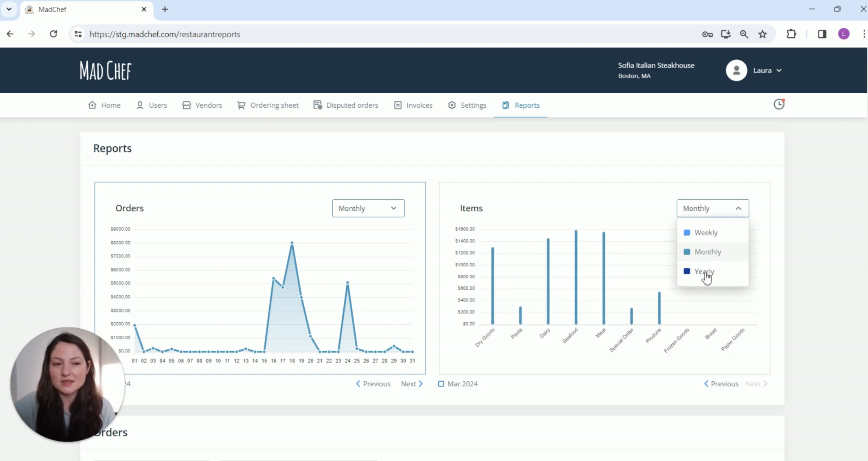Viewport: 868px width, 461px height.
Task: Click the Laura profile avatar
Action: point(736,70)
